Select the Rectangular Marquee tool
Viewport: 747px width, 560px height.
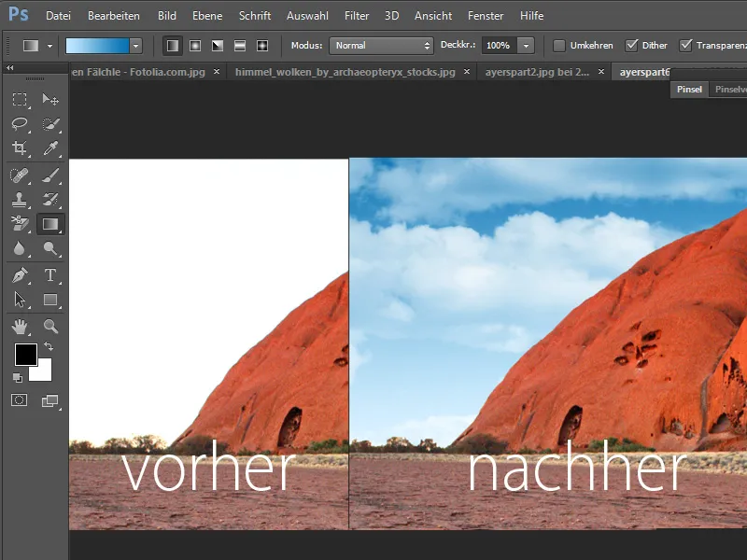pos(20,100)
